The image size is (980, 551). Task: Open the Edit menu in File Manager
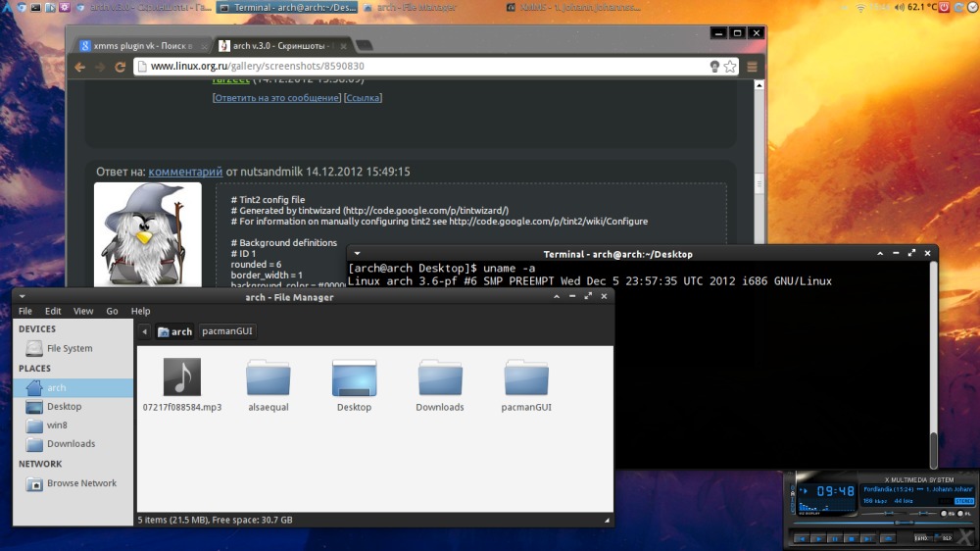53,311
